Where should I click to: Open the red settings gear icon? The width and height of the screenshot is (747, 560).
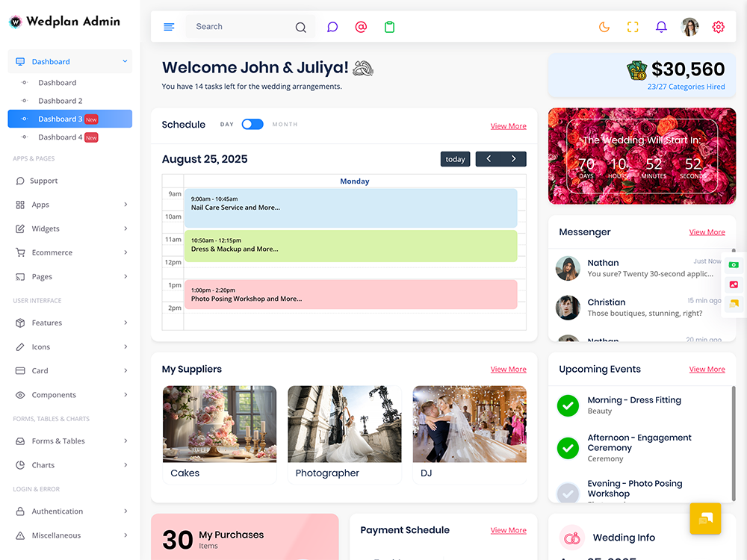(x=719, y=27)
